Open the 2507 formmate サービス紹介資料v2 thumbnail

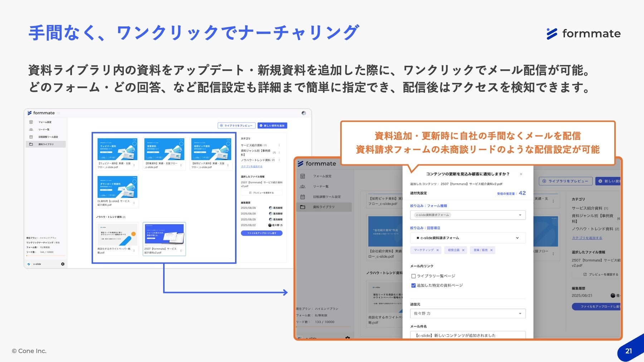click(x=164, y=235)
